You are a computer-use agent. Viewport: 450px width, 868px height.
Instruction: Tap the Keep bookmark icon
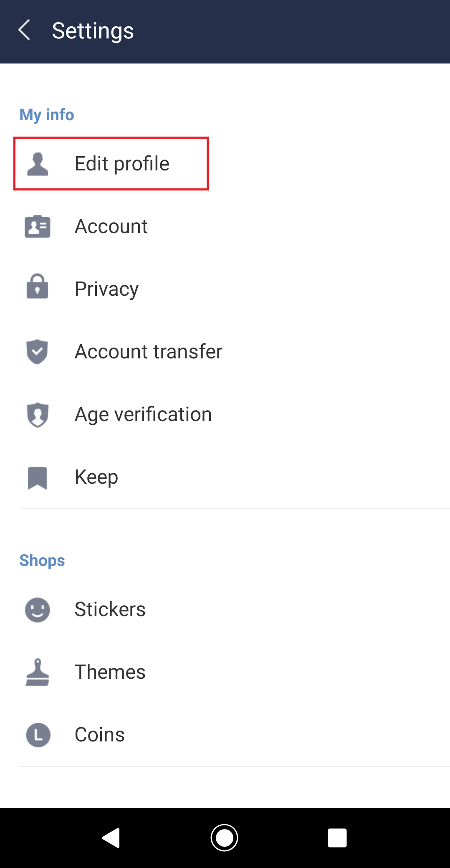(38, 477)
